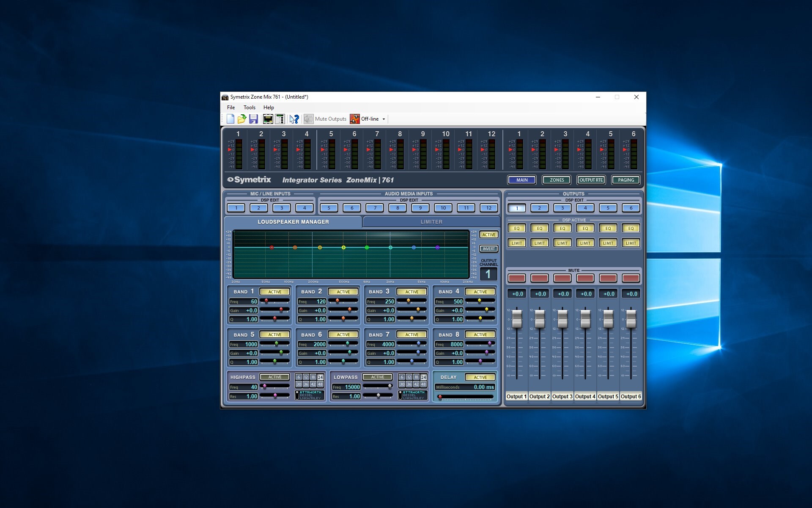
Task: Expand the Off-line dropdown arrow
Action: click(384, 119)
